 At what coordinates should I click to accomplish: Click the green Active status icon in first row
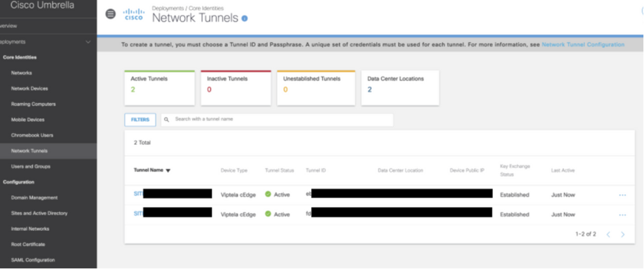(268, 194)
